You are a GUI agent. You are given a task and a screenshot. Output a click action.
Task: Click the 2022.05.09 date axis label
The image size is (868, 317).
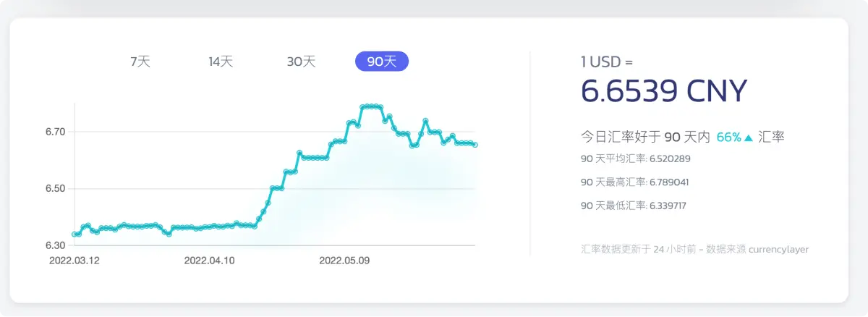point(344,259)
